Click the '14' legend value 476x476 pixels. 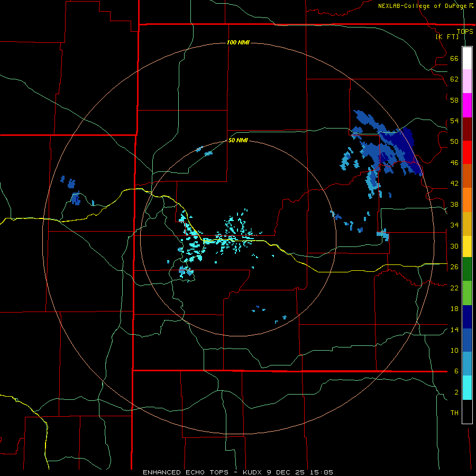point(454,329)
